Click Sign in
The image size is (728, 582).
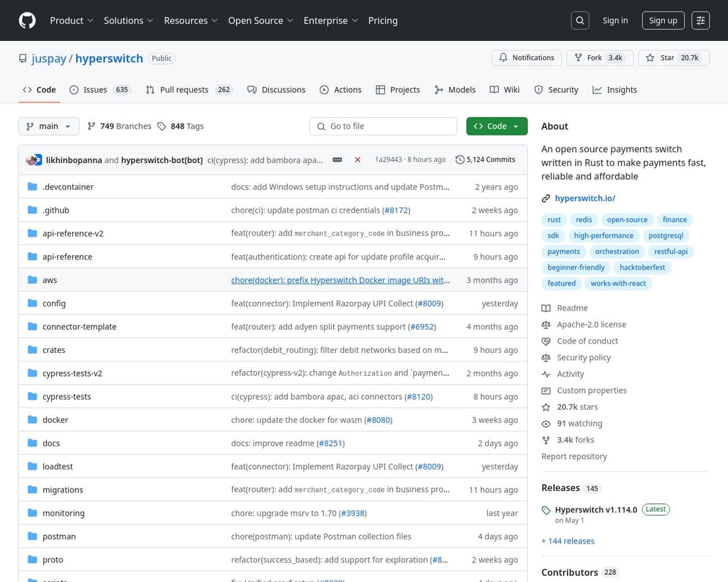tap(615, 20)
